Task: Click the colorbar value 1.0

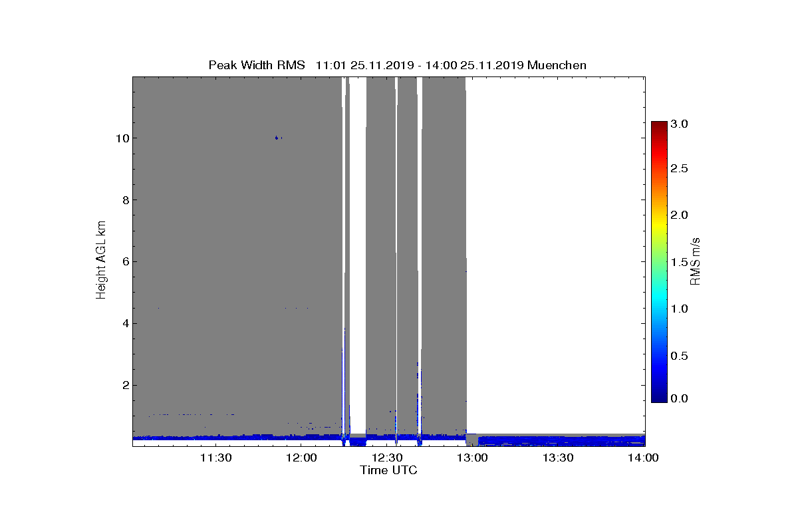Action: (679, 309)
